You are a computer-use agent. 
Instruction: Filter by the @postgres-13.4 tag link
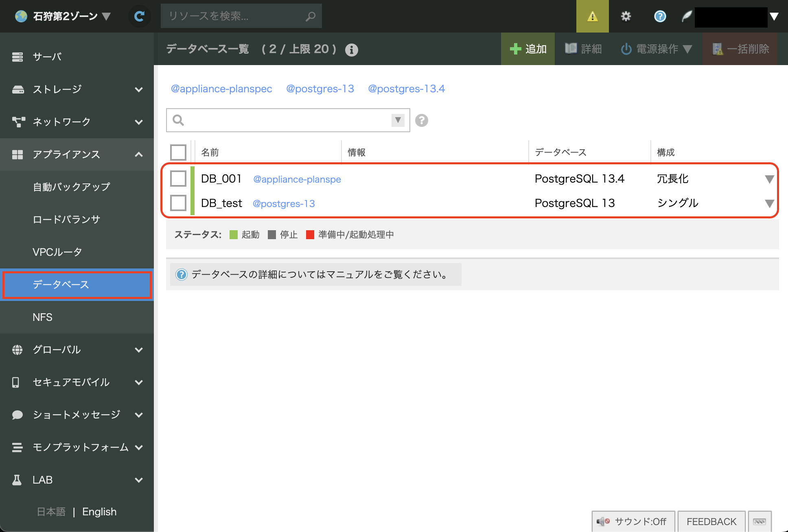406,89
